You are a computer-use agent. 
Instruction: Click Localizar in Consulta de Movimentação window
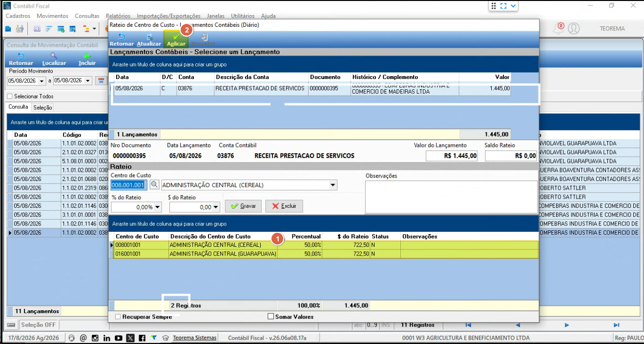[54, 59]
